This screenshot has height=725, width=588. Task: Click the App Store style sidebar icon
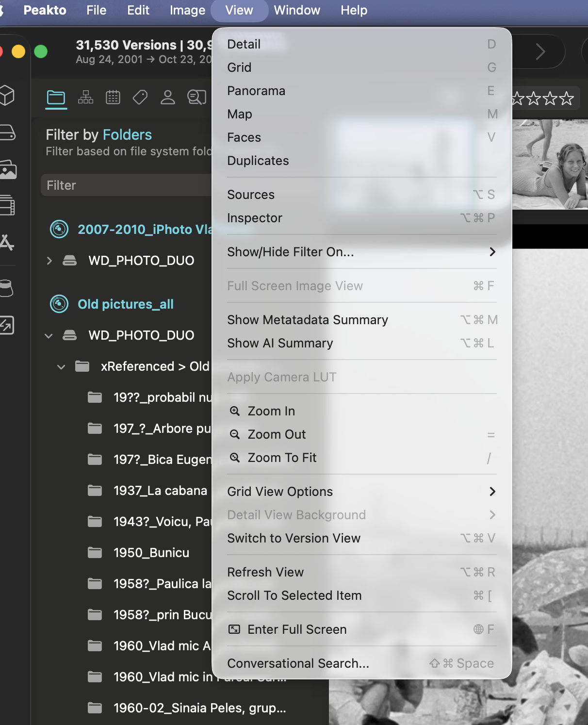7,242
